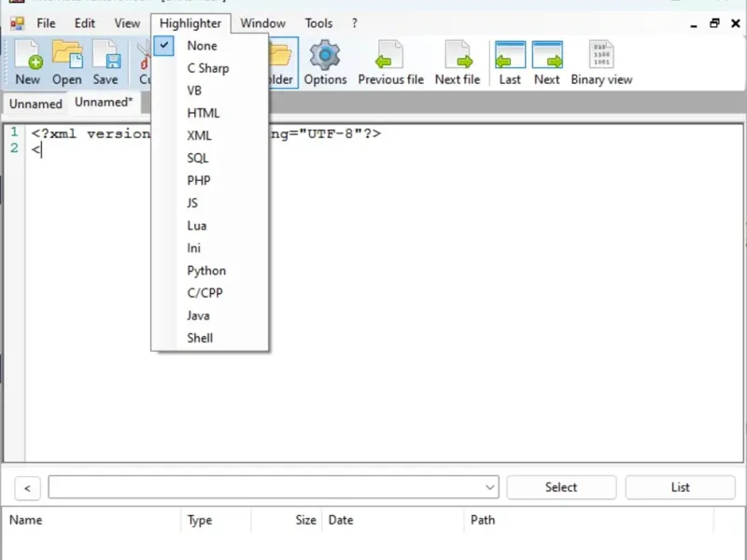Sort by Name column header
This screenshot has width=747, height=560.
tap(92, 520)
